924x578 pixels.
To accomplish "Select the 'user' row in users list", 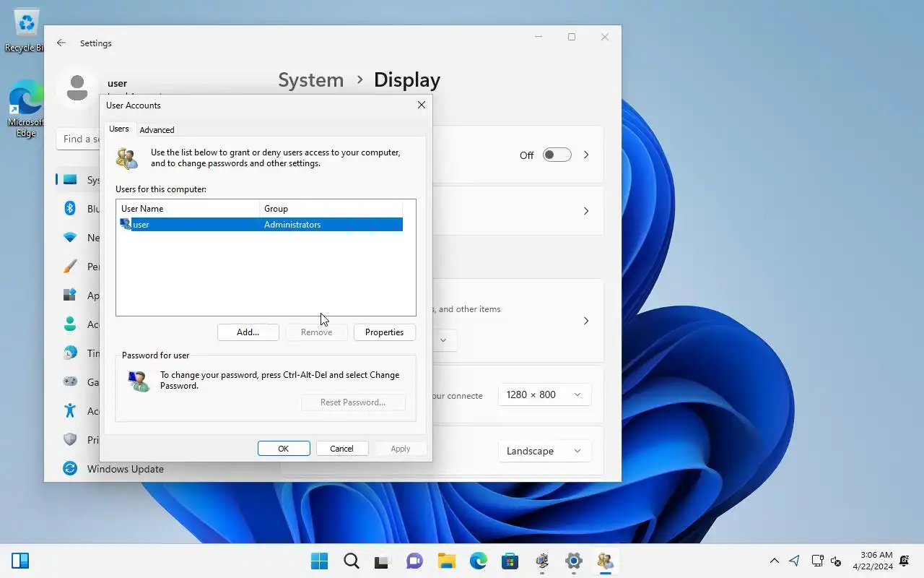I will [261, 225].
